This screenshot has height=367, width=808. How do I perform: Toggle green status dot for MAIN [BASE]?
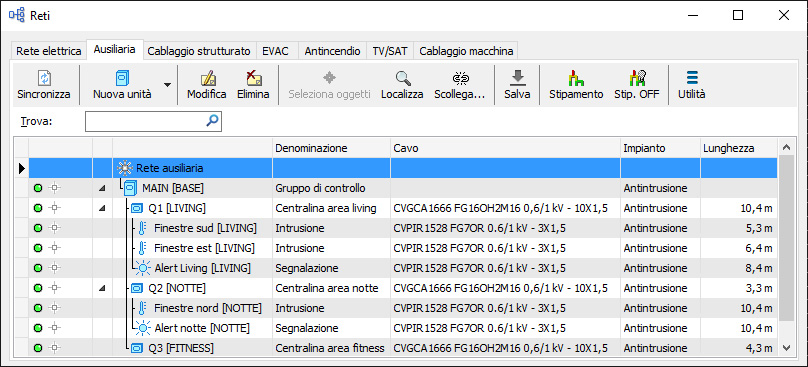pos(38,188)
